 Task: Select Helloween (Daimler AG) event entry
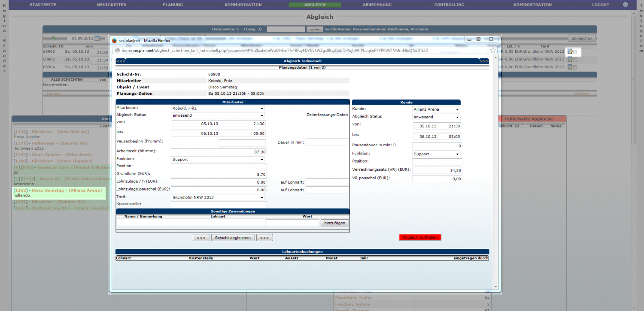(60, 143)
